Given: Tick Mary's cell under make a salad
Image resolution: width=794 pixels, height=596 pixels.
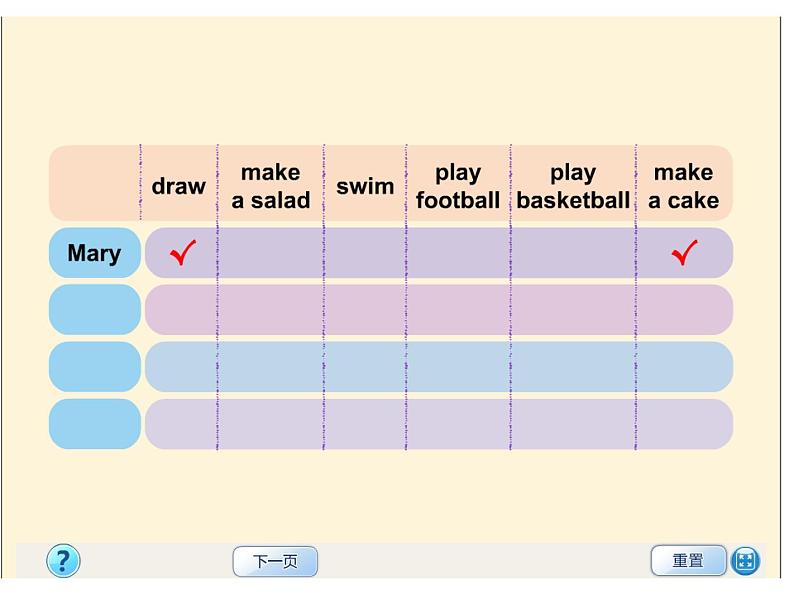Looking at the screenshot, I should (x=270, y=253).
